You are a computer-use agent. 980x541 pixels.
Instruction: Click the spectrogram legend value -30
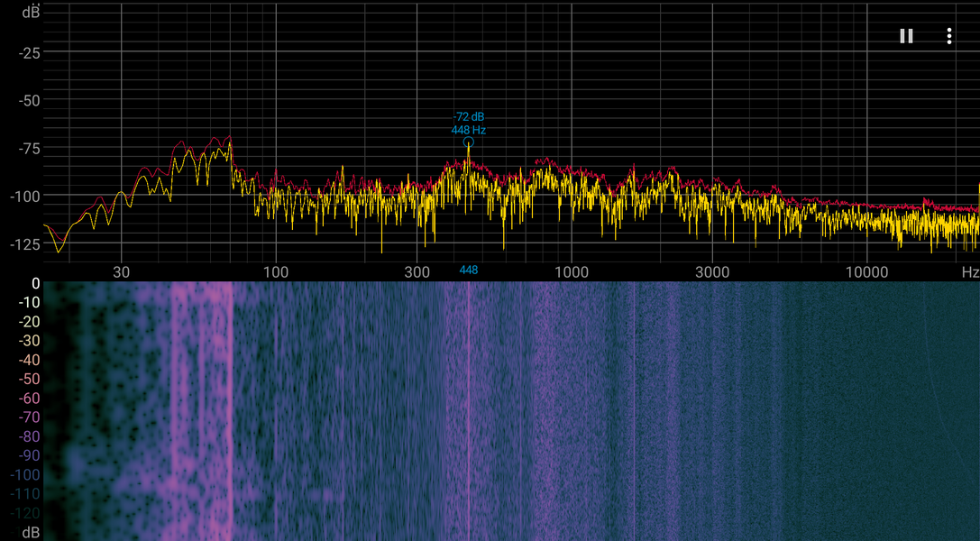click(29, 341)
